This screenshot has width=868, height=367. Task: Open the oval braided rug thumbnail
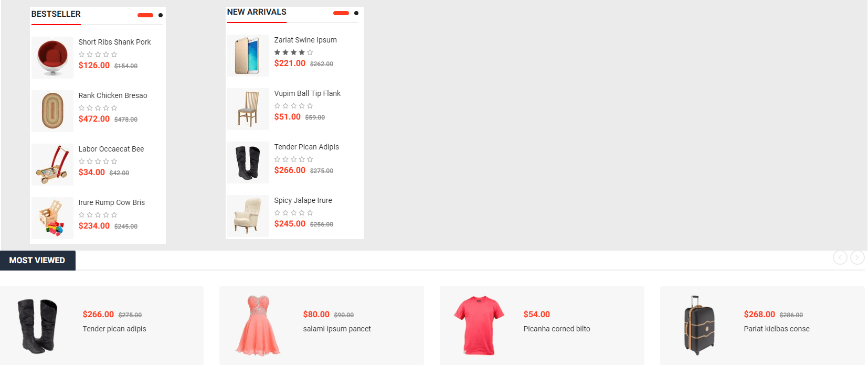pyautogui.click(x=52, y=111)
